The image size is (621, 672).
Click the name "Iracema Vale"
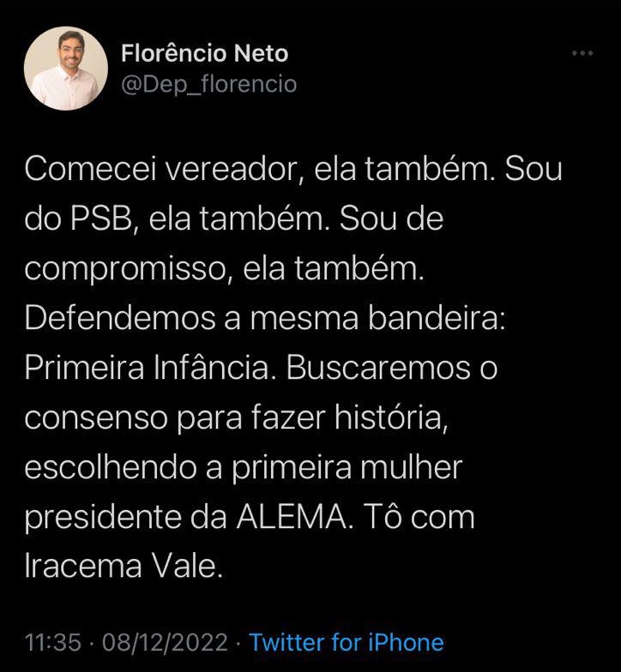pyautogui.click(x=124, y=568)
